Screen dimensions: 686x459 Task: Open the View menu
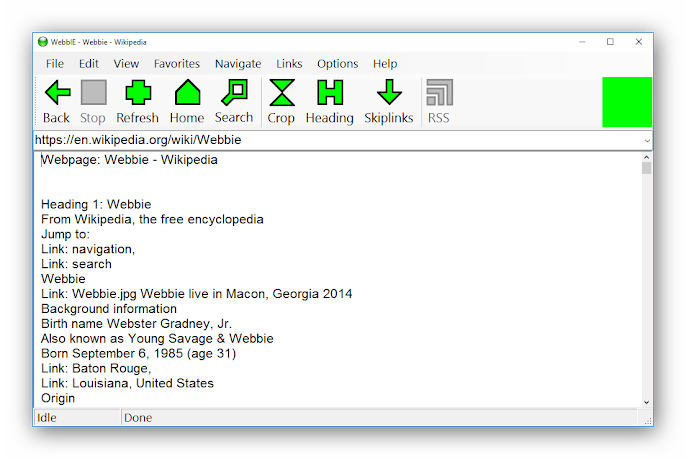[126, 64]
